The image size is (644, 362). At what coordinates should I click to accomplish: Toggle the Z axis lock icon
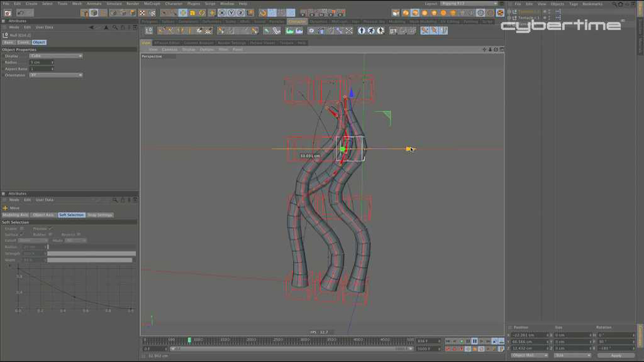point(240,13)
